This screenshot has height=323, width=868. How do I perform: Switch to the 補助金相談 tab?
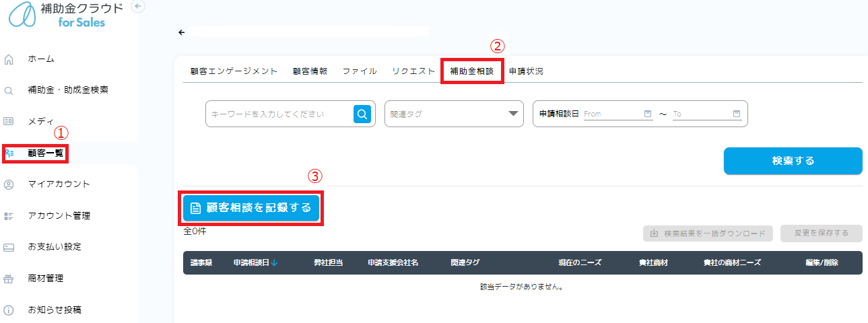pos(471,71)
